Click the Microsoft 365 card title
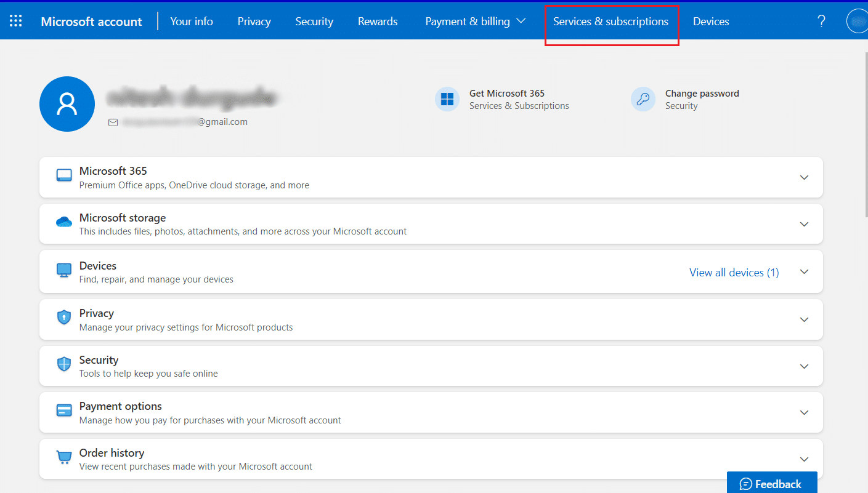The image size is (868, 493). 113,171
